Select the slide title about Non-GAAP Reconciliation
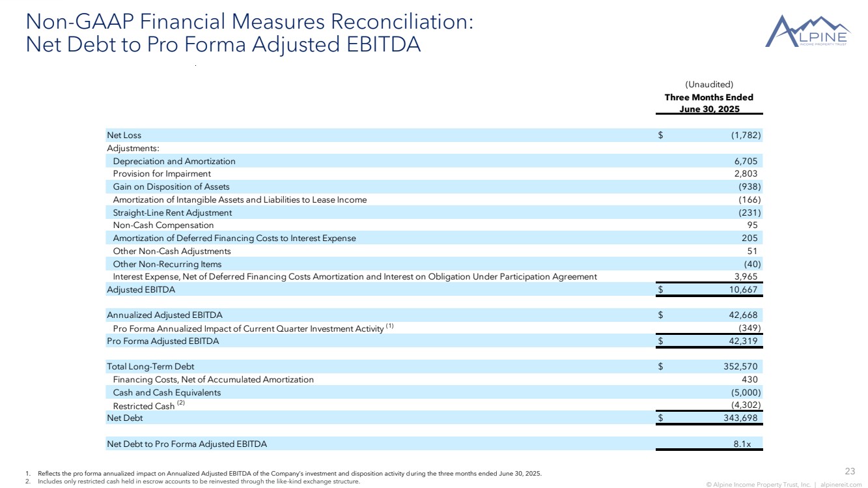868x488 pixels. 248,33
